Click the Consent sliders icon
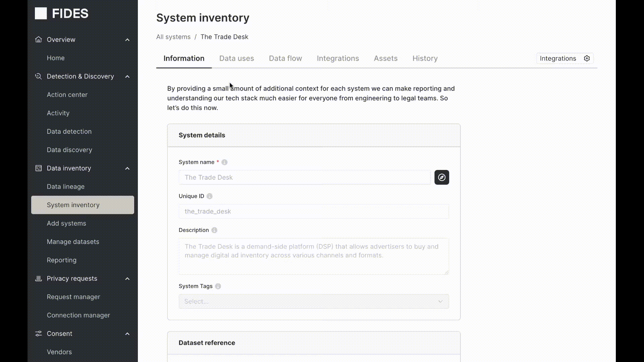This screenshot has height=362, width=644. [x=39, y=334]
